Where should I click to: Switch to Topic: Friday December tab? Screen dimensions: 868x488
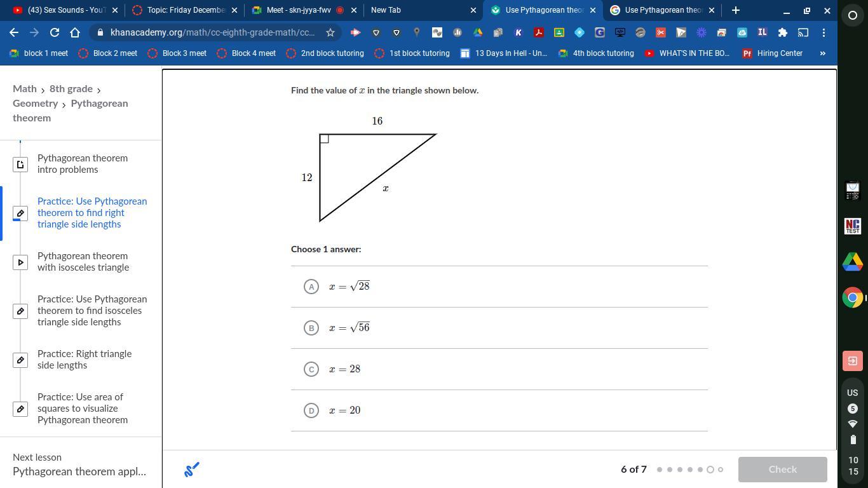point(184,10)
